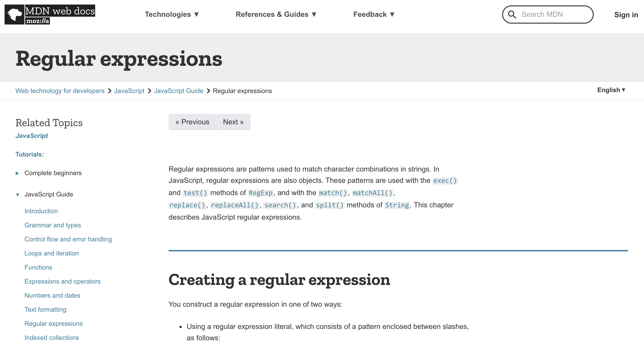The image size is (644, 348).
Task: Follow the matchAll() code link
Action: pos(372,193)
